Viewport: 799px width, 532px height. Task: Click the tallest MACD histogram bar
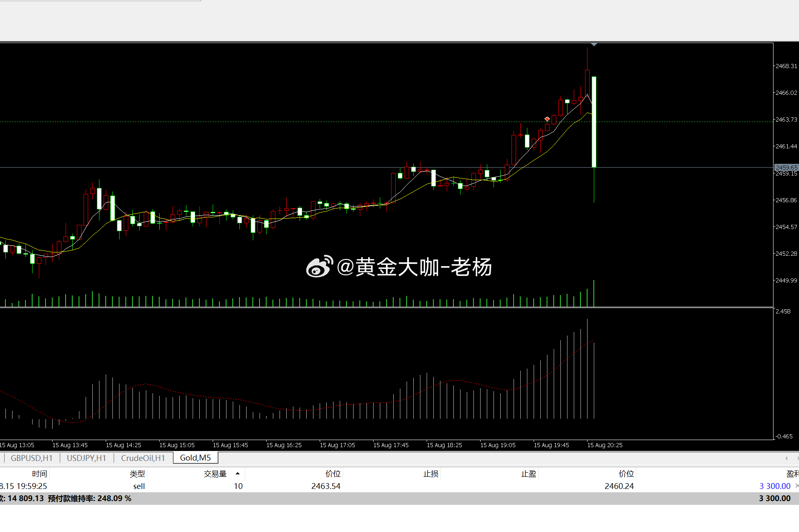(x=587, y=369)
